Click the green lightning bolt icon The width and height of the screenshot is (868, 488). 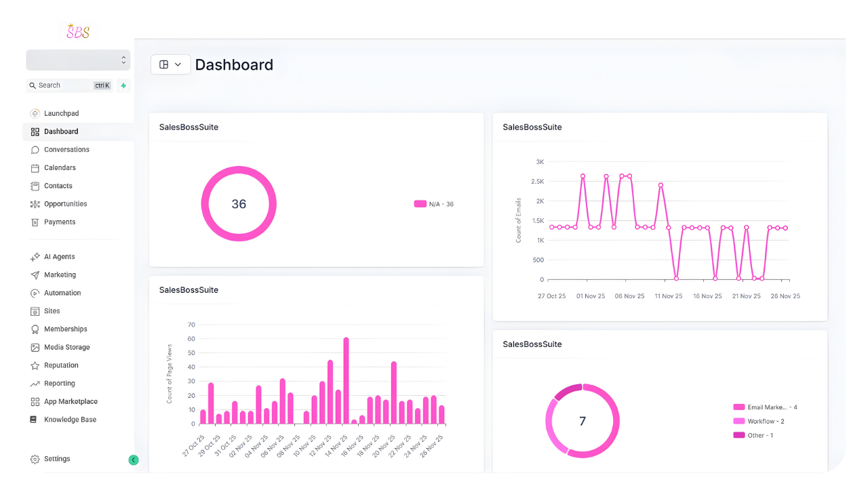pos(123,85)
